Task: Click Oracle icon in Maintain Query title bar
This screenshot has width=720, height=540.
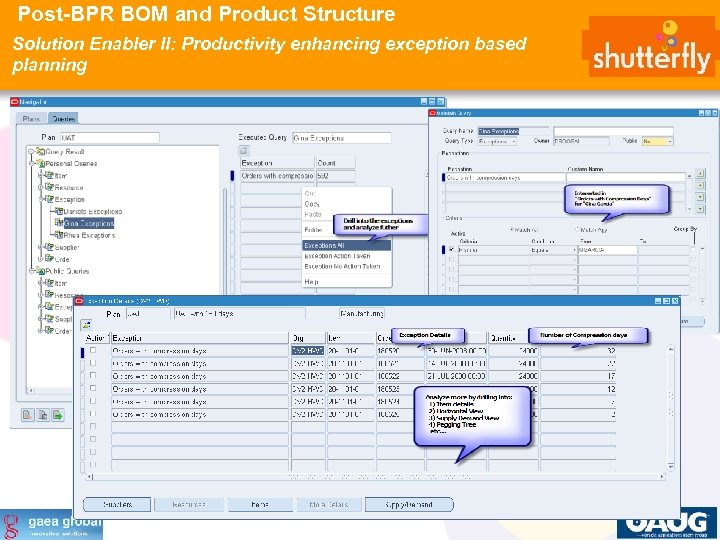Action: pos(432,113)
